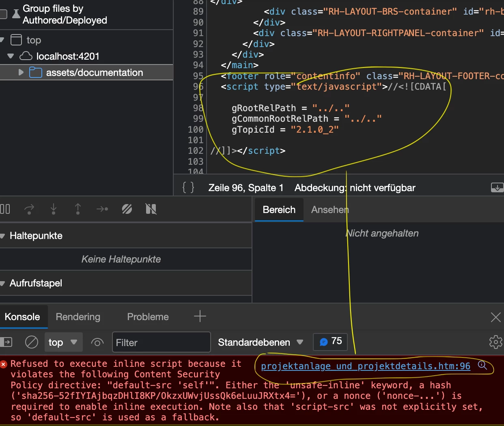Open the Rendering drawer tab

(78, 316)
